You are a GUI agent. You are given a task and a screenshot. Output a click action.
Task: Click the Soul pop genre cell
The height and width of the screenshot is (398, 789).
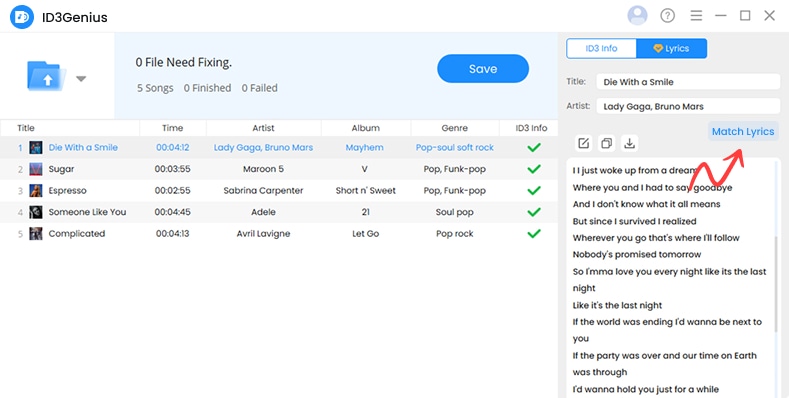pyautogui.click(x=454, y=212)
